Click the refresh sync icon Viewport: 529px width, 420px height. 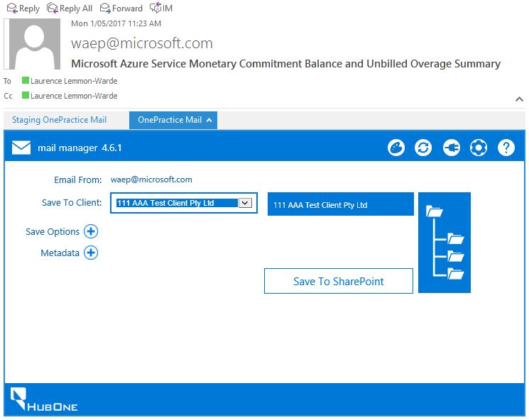point(423,148)
